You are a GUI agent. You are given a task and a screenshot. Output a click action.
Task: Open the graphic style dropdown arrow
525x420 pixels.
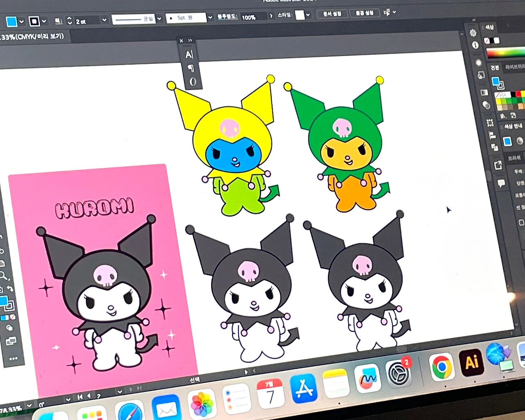[x=308, y=15]
